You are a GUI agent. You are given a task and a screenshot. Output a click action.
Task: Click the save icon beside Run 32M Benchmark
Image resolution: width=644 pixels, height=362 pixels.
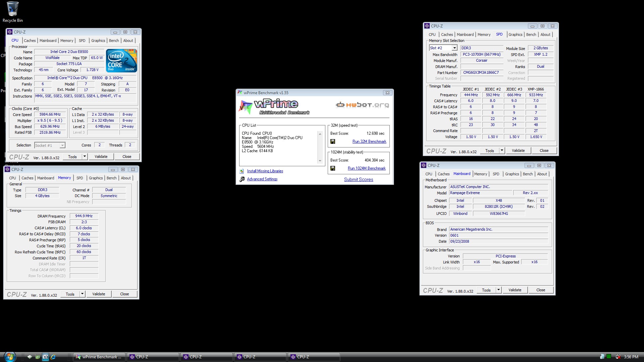coord(333,142)
